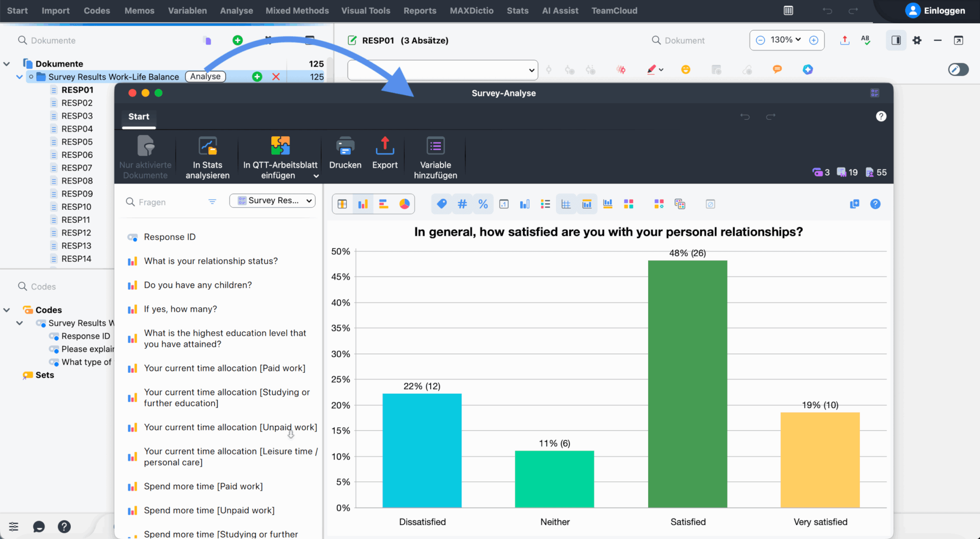Decrease zoom with the minus control
Screen dimensions: 980x539
[760, 40]
